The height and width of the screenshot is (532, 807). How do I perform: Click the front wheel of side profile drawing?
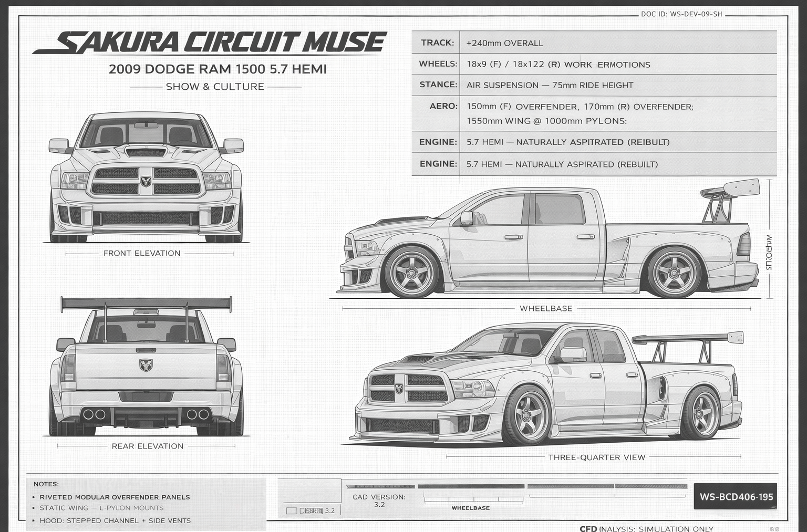coord(412,272)
